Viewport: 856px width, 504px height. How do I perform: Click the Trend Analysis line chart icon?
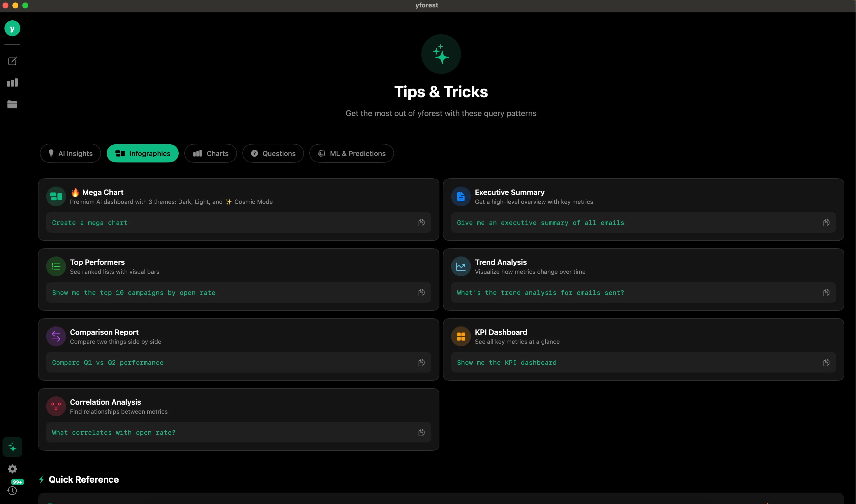(461, 267)
